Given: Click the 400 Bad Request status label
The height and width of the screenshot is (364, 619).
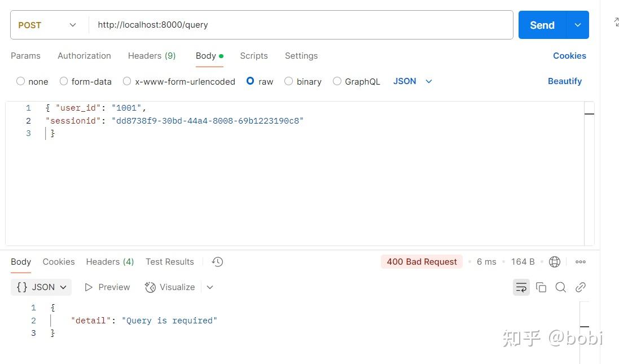Looking at the screenshot, I should 422,261.
